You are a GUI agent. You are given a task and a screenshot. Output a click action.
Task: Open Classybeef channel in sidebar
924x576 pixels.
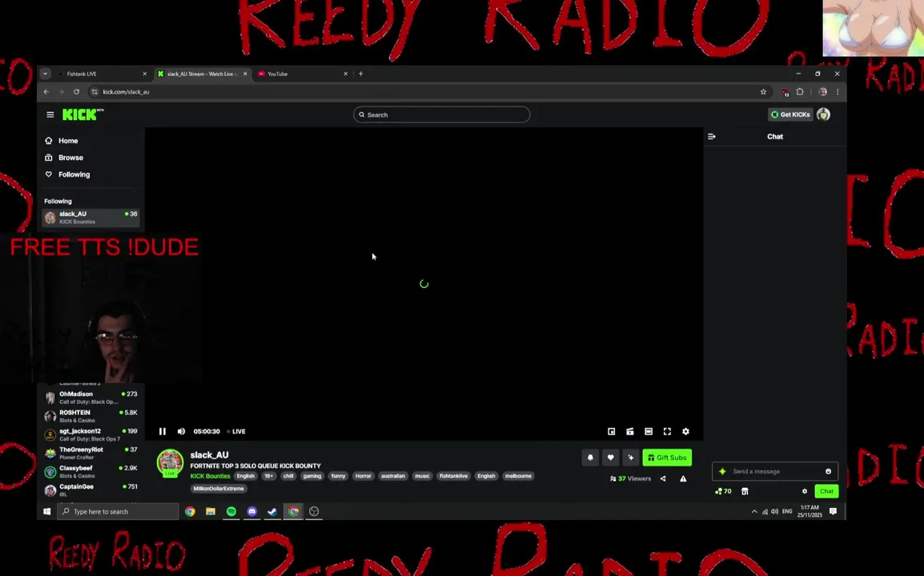90,471
